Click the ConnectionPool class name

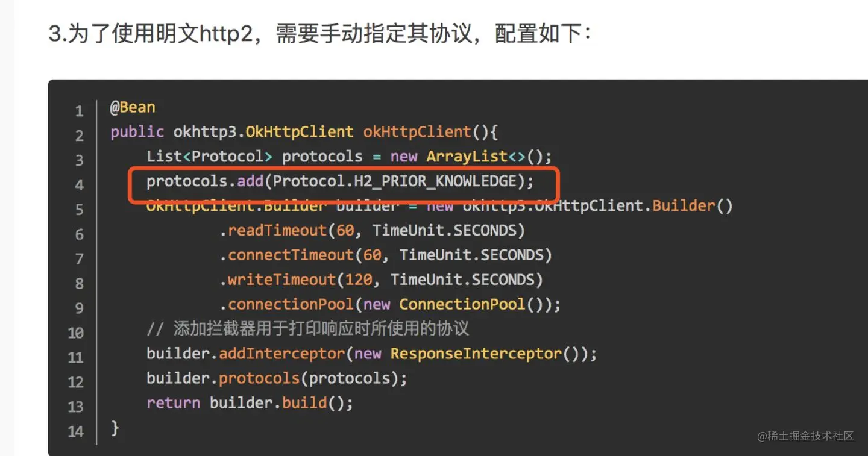(x=462, y=304)
